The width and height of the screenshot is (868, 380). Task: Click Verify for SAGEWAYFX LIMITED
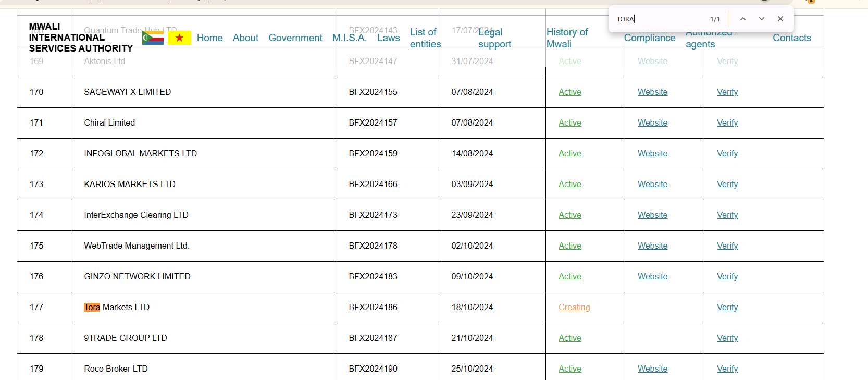tap(727, 92)
